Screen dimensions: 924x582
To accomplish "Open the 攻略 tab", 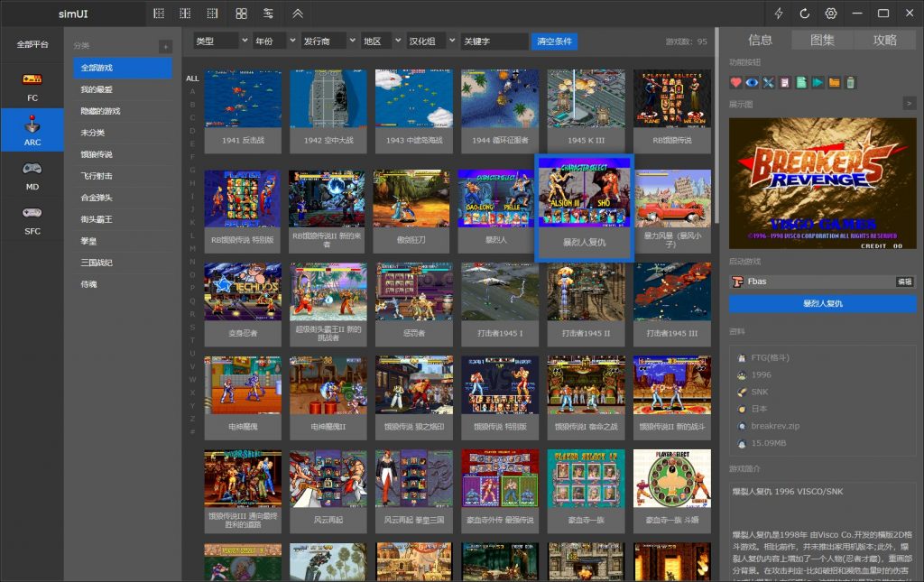I will click(x=884, y=40).
